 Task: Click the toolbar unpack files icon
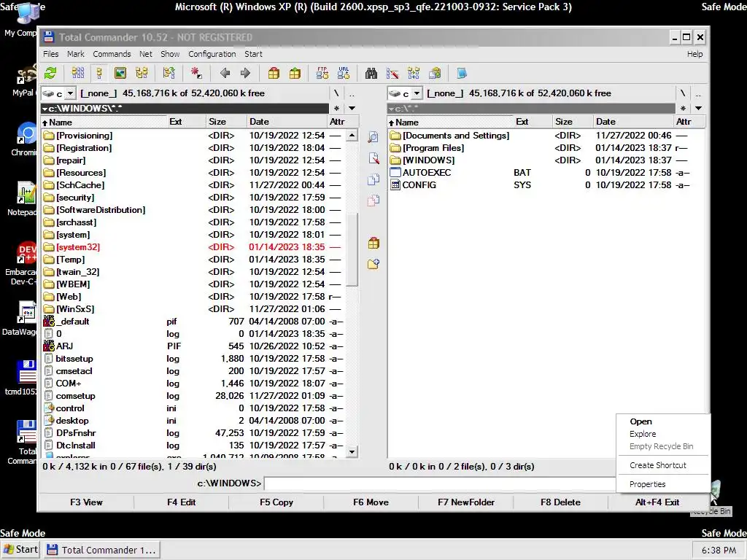pos(295,74)
